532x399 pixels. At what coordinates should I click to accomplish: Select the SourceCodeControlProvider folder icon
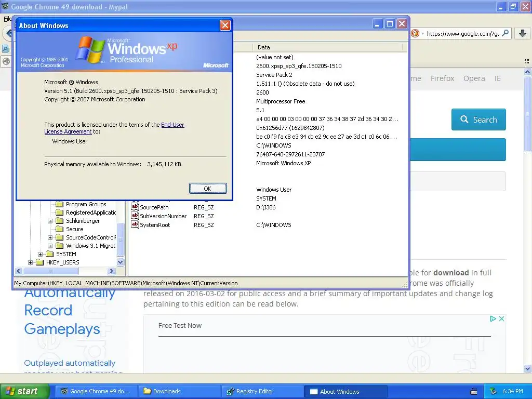[60, 237]
